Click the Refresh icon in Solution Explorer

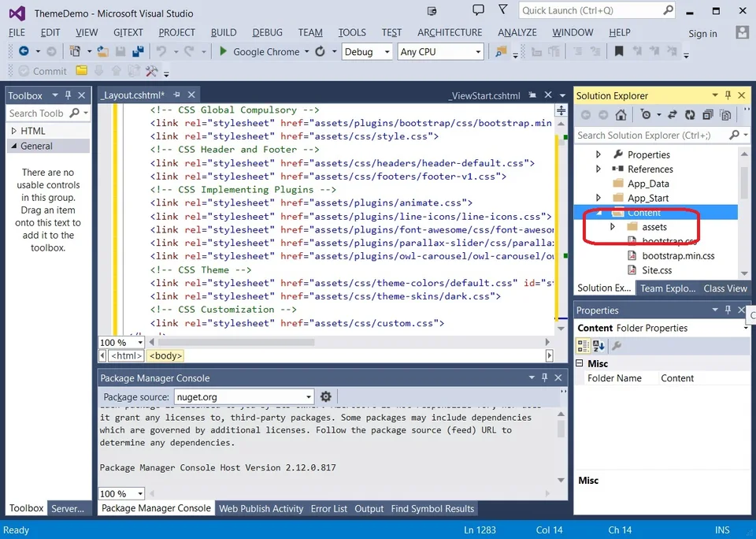click(690, 115)
